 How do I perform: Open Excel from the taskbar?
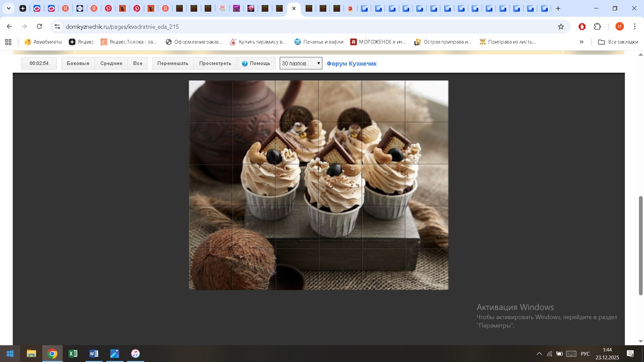point(73,354)
